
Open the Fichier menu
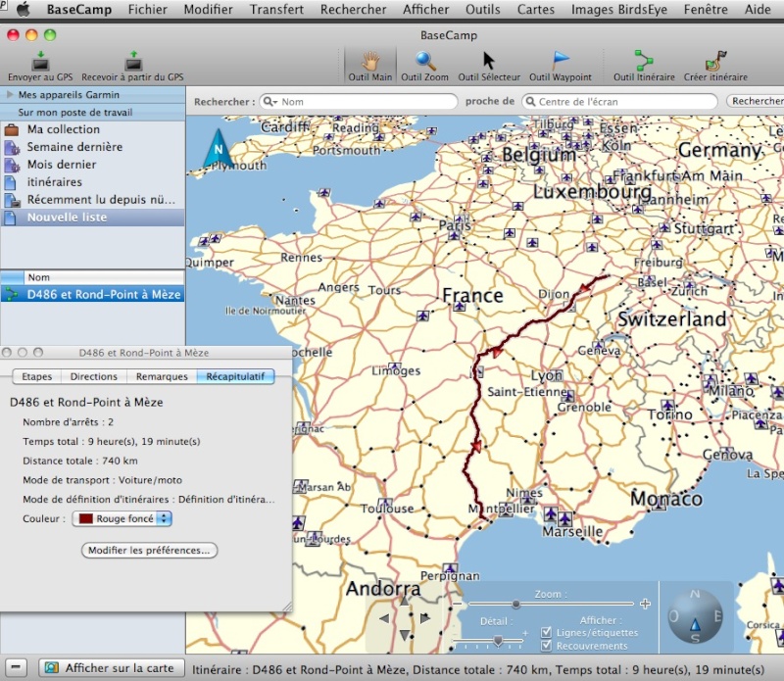pos(148,9)
